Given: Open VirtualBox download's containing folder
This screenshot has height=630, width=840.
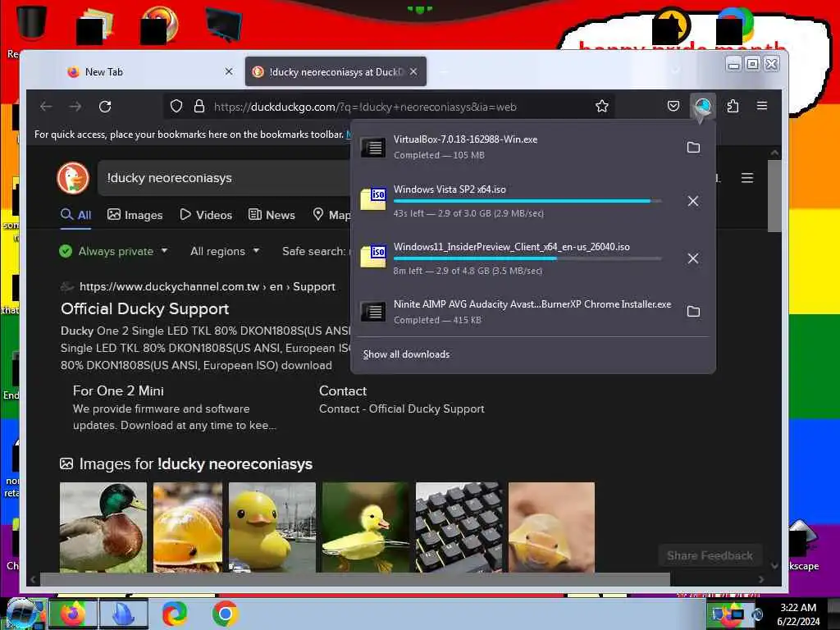Looking at the screenshot, I should pyautogui.click(x=693, y=148).
